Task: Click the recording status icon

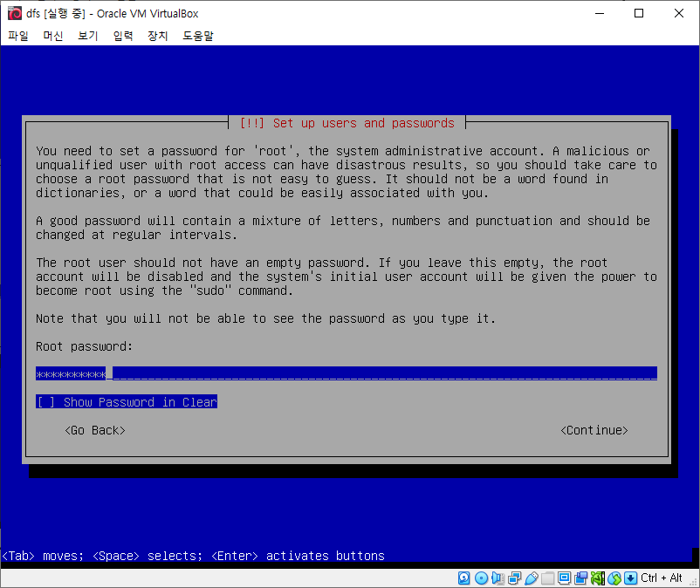Action: click(580, 578)
